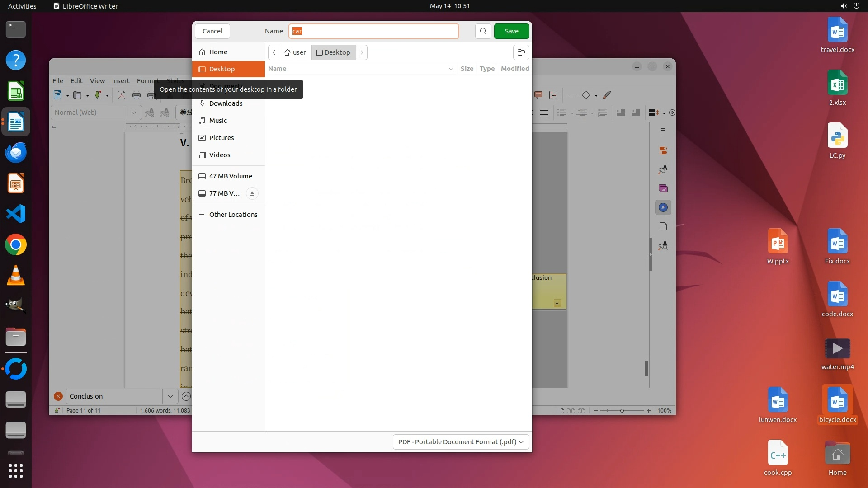The image size is (868, 488).
Task: Open the View menu
Action: pos(97,81)
